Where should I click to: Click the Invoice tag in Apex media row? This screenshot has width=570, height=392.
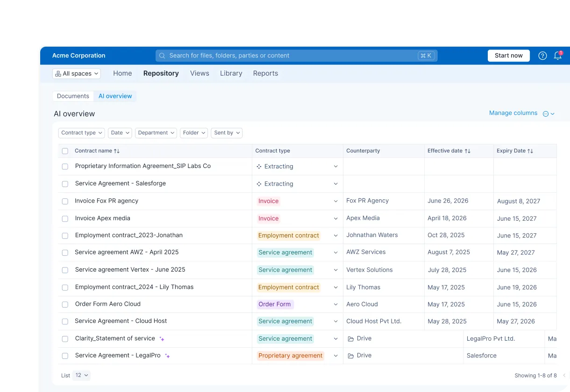click(x=269, y=218)
